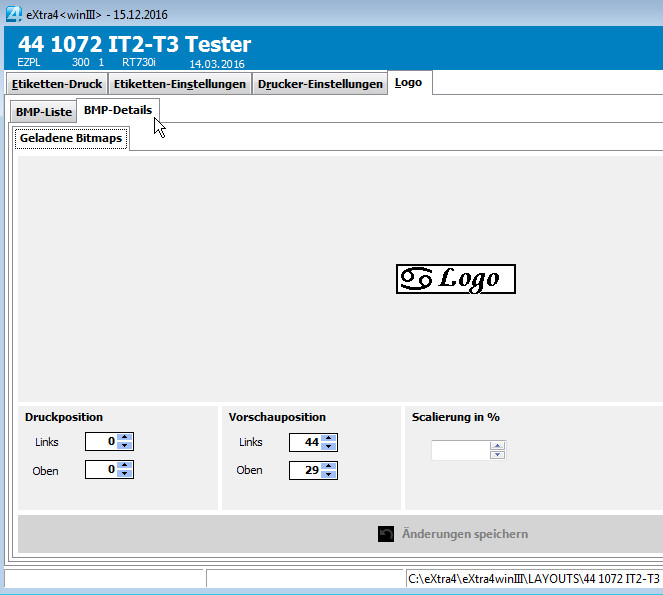Open the Drucker-Einstellungen tab

(320, 84)
